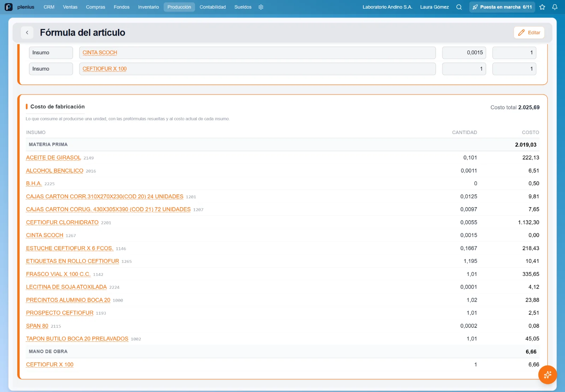Open SPAN 80 link
565x392 pixels.
pos(37,326)
